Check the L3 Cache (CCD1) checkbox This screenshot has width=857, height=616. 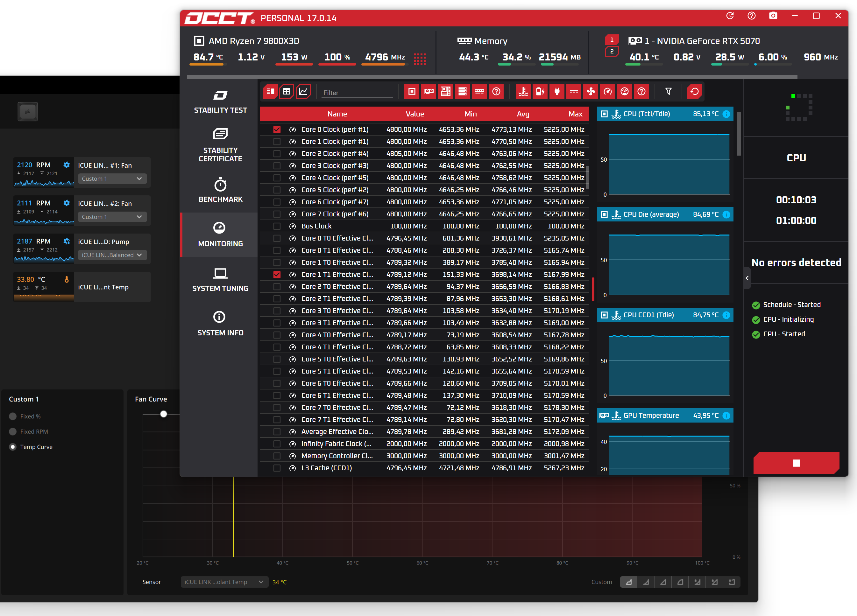[x=277, y=468]
